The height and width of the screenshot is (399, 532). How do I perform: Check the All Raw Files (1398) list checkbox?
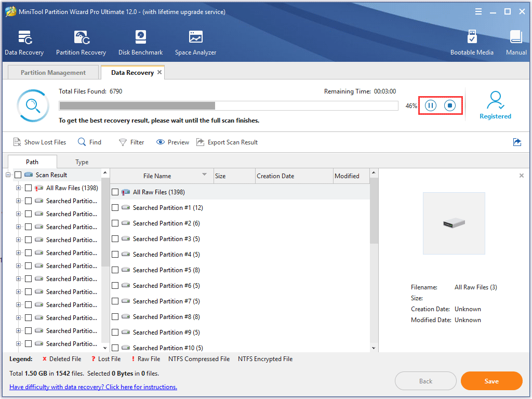click(115, 192)
